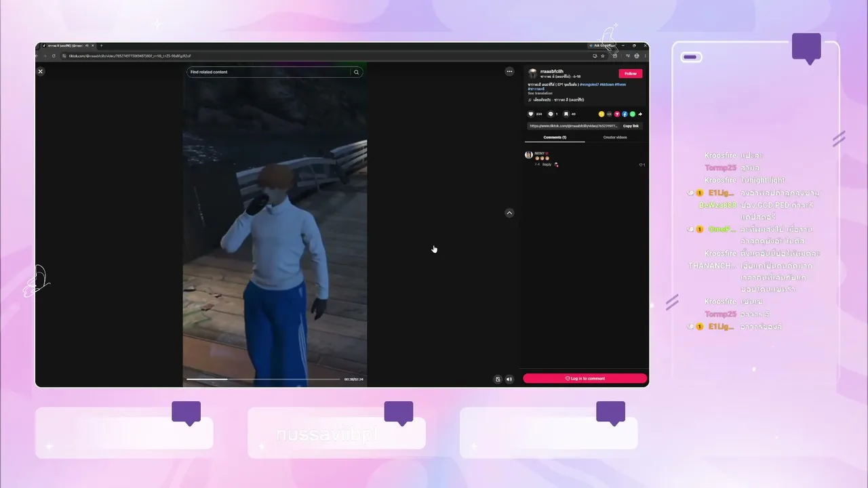The width and height of the screenshot is (868, 488).
Task: Open the media control toolbar icon
Action: pos(627,56)
